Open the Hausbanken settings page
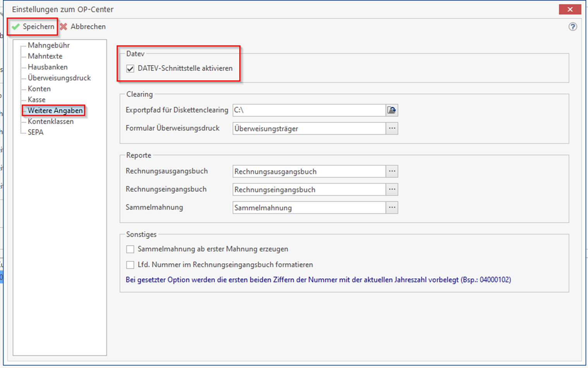The width and height of the screenshot is (588, 368). point(48,67)
